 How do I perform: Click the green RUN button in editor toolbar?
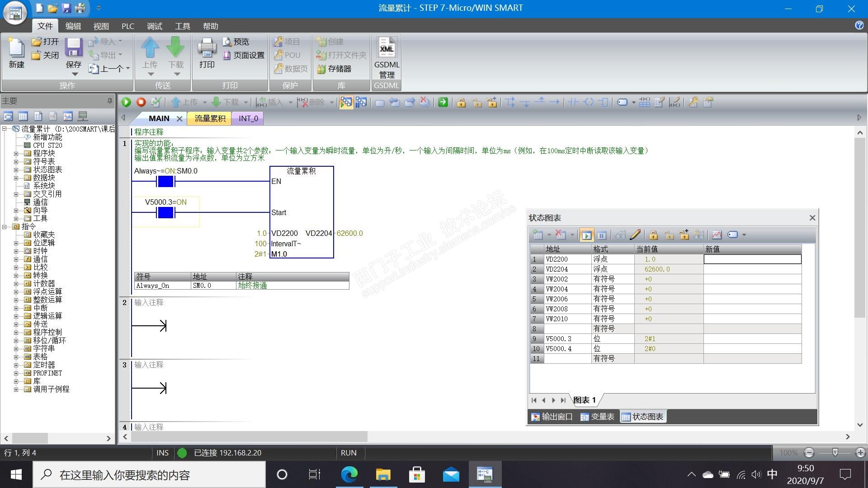[x=126, y=103]
